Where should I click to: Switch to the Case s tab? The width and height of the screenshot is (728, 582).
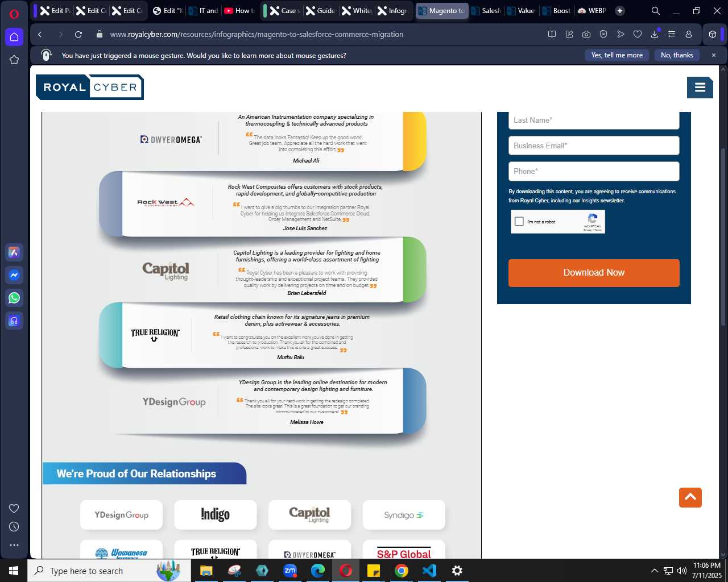pos(285,11)
